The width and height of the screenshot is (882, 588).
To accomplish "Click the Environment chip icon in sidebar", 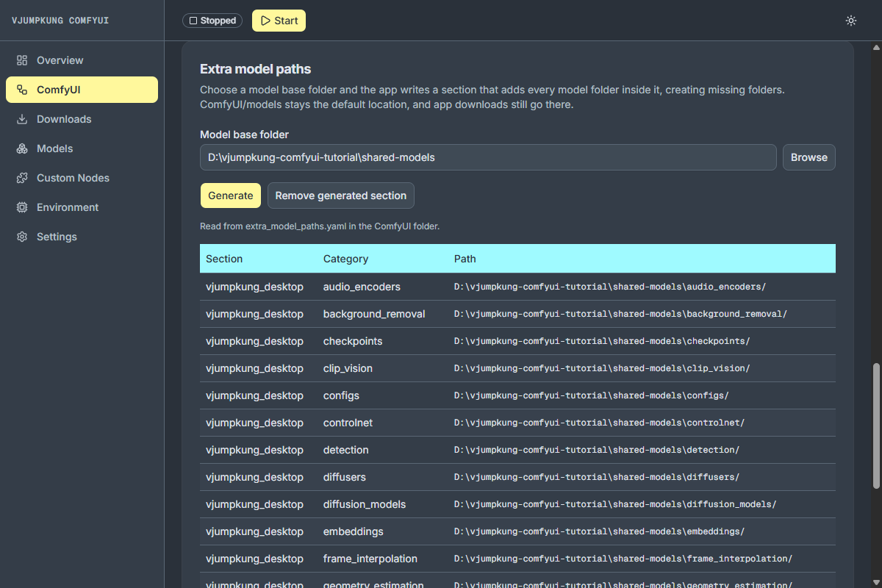I will (22, 207).
